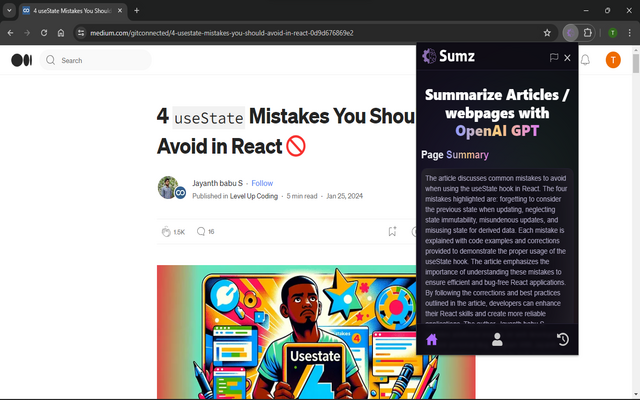Screen dimensions: 640x400
Task: Open the article comments
Action: 201,231
